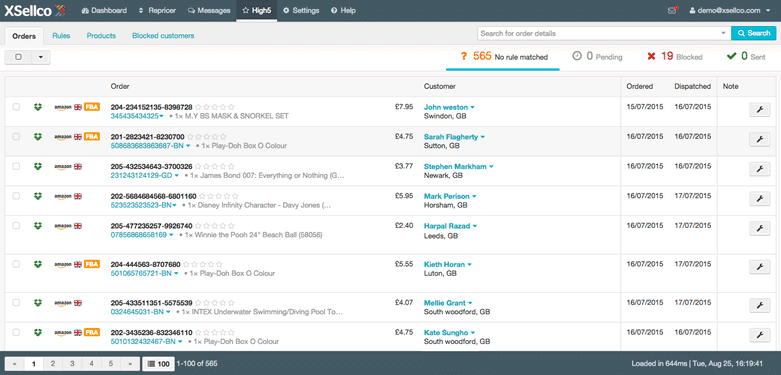Click the rows-per-page 100 button
Screen dimensions: 781x375
coord(158,364)
